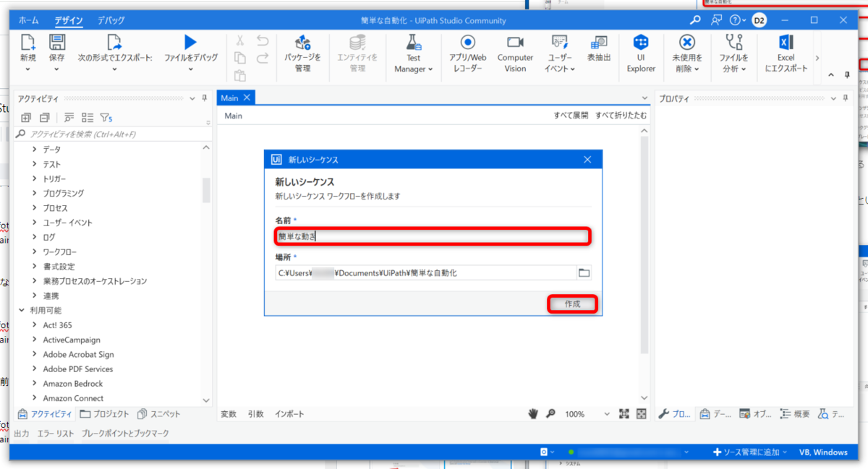The image size is (868, 469).
Task: Start ファイルをデバッグ with the play icon
Action: point(190,42)
